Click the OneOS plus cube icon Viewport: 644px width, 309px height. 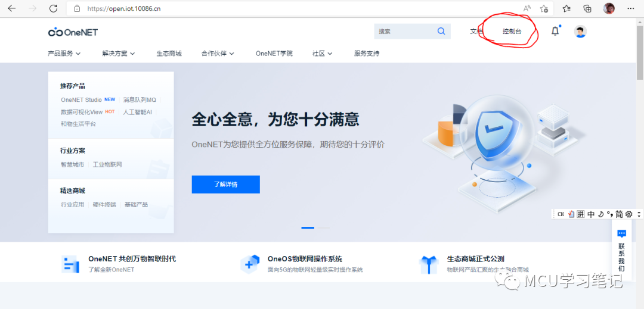(x=250, y=264)
